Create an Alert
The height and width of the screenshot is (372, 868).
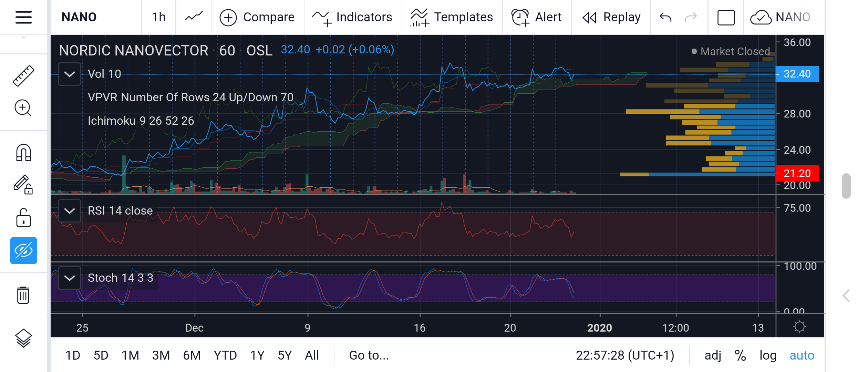(x=537, y=17)
